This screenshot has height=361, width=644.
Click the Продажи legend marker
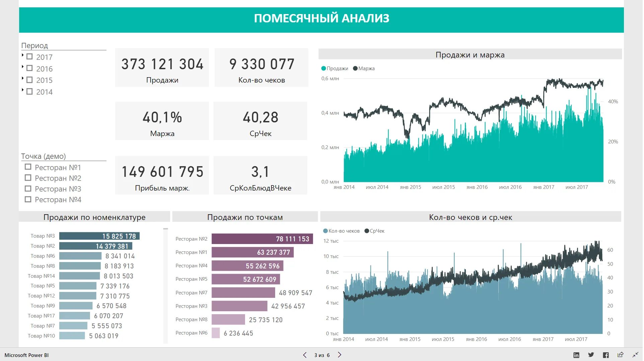324,69
